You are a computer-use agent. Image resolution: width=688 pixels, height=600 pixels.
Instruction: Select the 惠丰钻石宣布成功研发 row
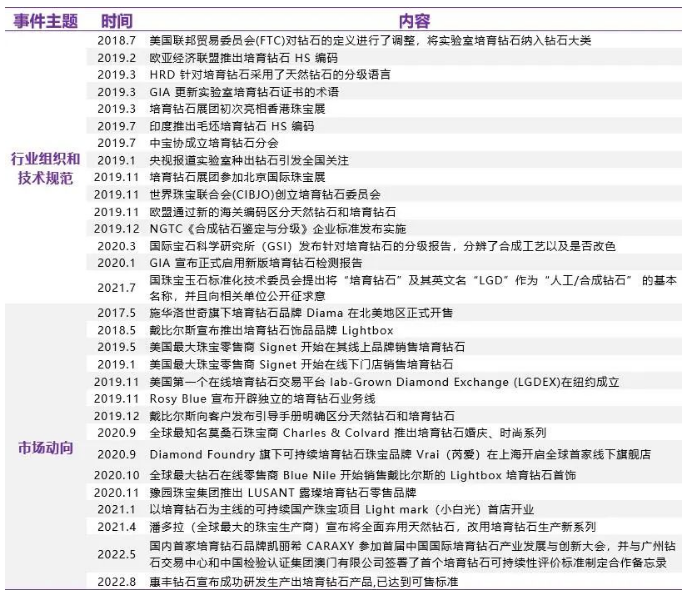coord(304,582)
